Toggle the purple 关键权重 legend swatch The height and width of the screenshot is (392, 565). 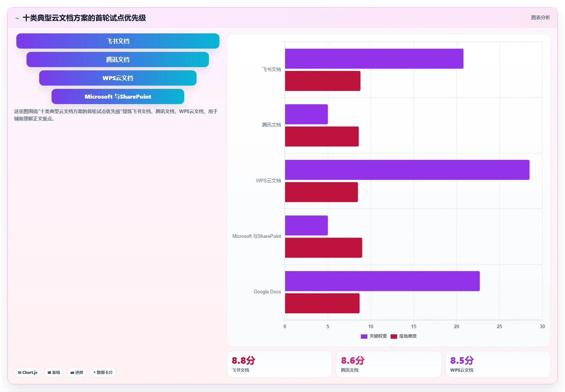(364, 336)
